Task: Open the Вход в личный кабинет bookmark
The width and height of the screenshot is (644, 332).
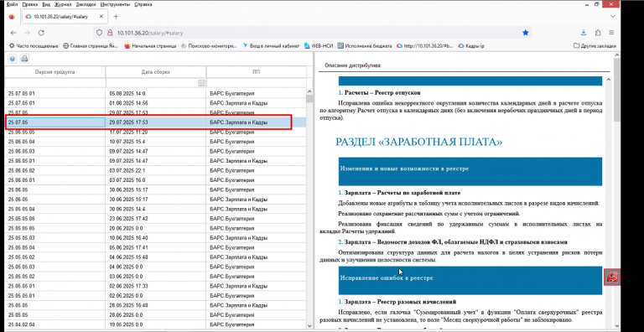Action: tap(271, 46)
